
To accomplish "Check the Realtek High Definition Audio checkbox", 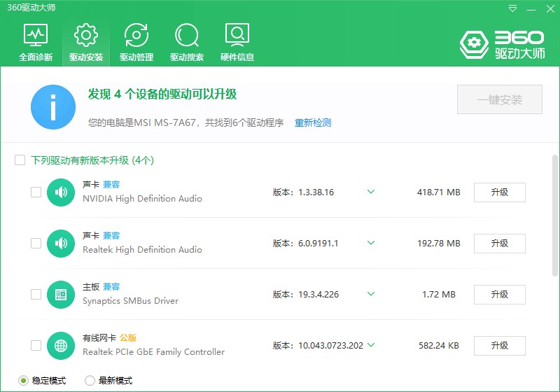I will [36, 243].
